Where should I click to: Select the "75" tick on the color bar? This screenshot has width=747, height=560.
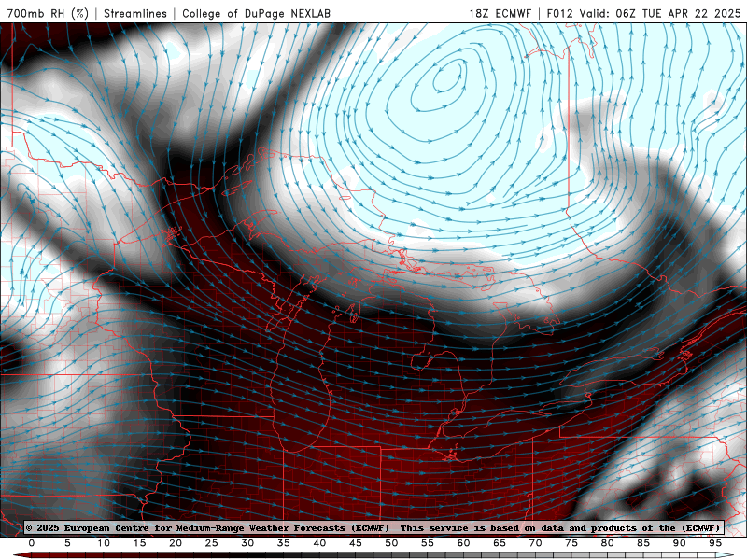571,543
